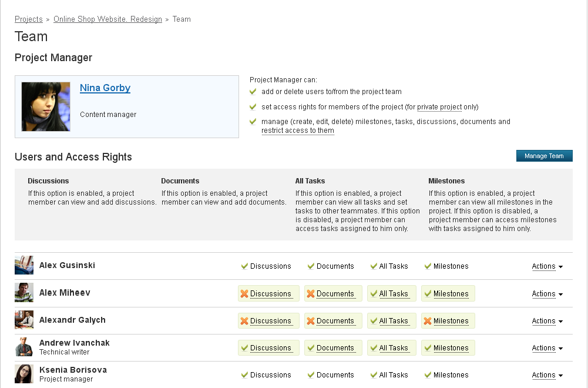The width and height of the screenshot is (588, 388).
Task: Click the orange X icon on Alexandr Galych's Discussions
Action: [x=244, y=321]
